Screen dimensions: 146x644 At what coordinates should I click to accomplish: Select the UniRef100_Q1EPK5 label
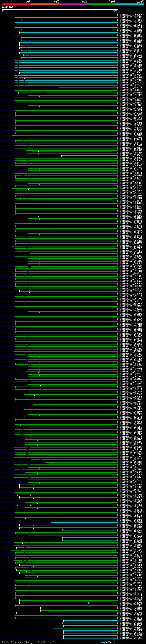click(131, 359)
